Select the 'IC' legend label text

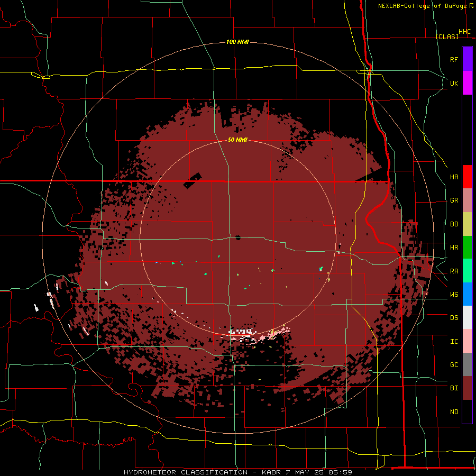click(454, 342)
